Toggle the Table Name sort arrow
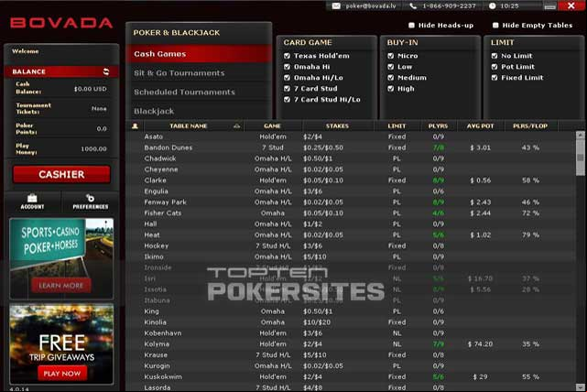 pos(236,126)
